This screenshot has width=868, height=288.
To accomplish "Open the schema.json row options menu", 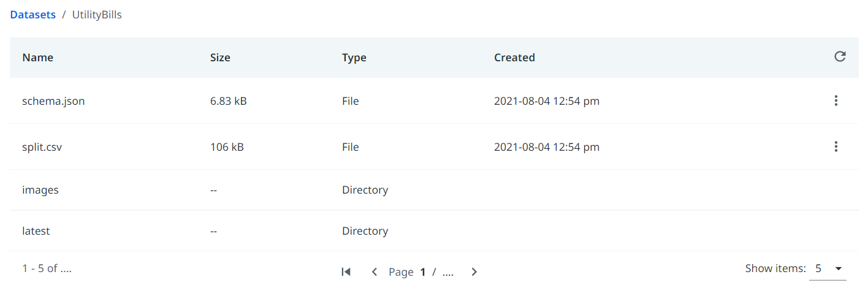I will (836, 101).
